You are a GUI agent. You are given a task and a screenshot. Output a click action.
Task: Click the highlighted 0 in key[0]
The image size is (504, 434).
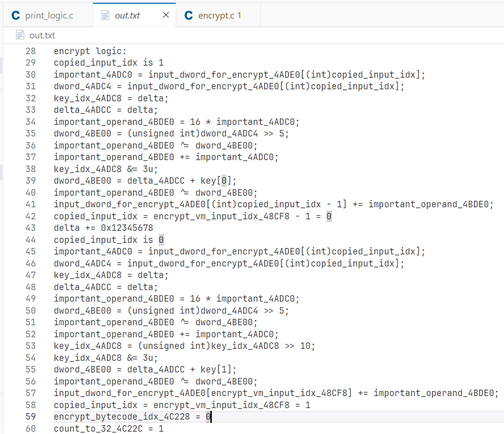pyautogui.click(x=224, y=180)
